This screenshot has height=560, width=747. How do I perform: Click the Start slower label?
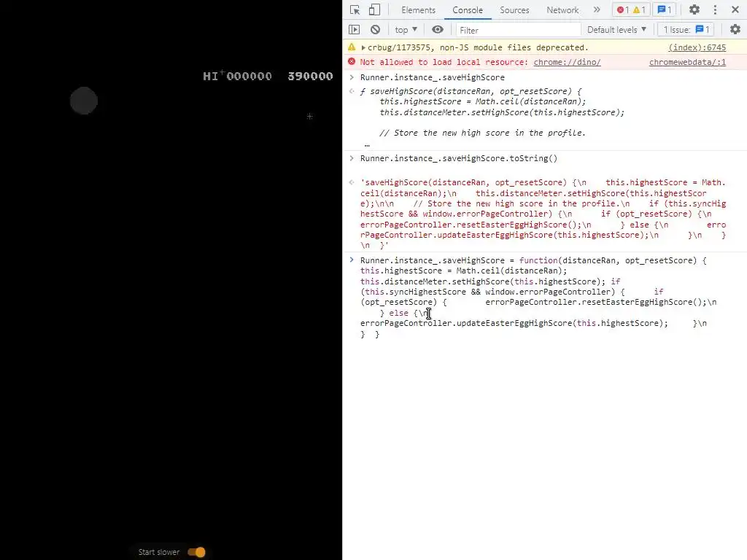[x=158, y=552]
